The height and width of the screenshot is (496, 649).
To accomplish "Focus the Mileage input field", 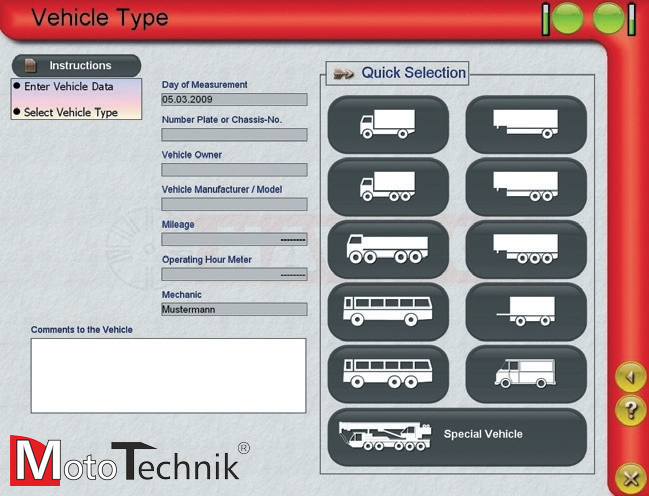I will (234, 239).
